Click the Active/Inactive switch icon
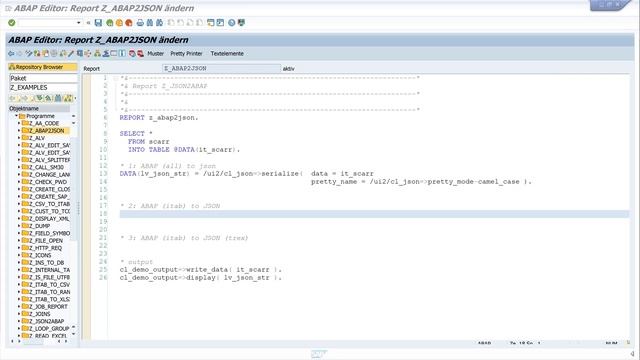Viewport: 640px width, 360px height. [x=37, y=53]
